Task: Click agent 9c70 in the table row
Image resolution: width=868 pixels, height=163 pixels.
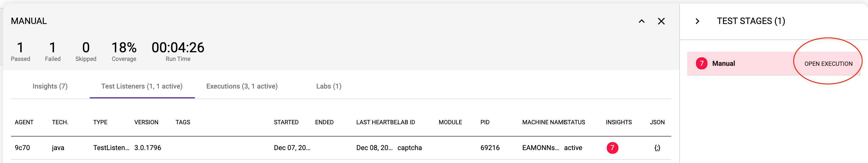Action: coord(22,148)
